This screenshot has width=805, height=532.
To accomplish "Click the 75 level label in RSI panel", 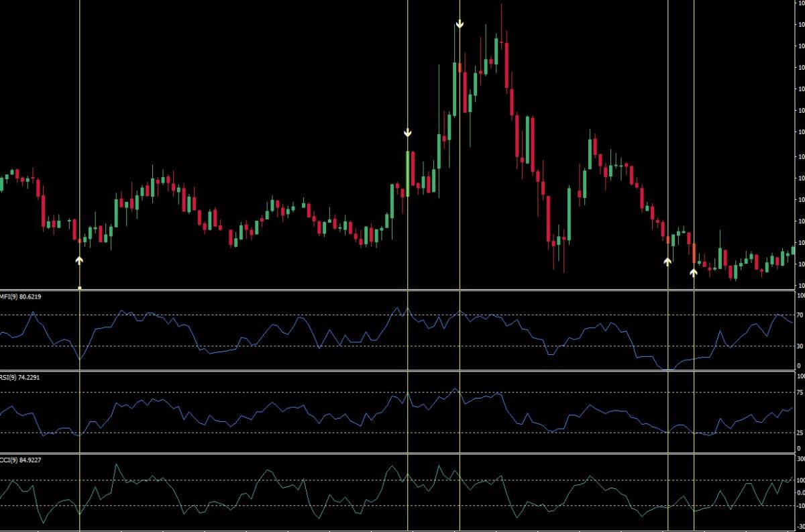I will click(x=799, y=392).
